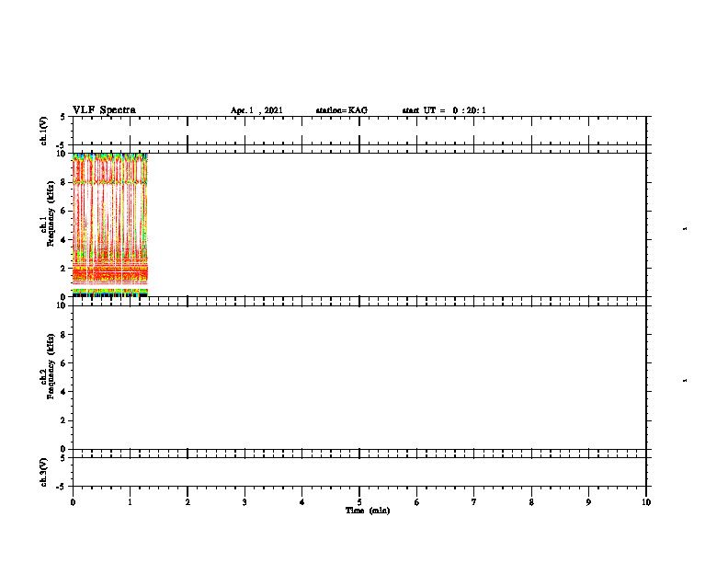Click the '5' tick on ch.1(V) axis
Viewport: 728px width, 563px height.
point(63,117)
